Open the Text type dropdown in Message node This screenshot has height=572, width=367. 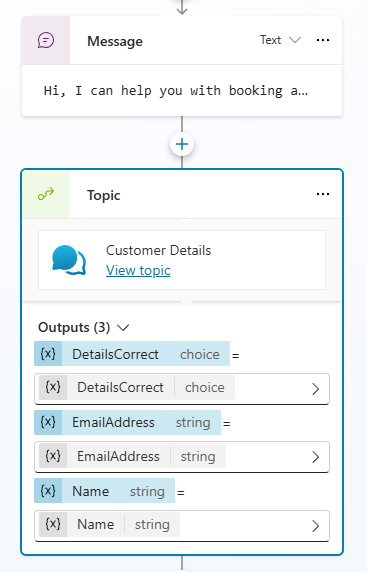pyautogui.click(x=280, y=40)
